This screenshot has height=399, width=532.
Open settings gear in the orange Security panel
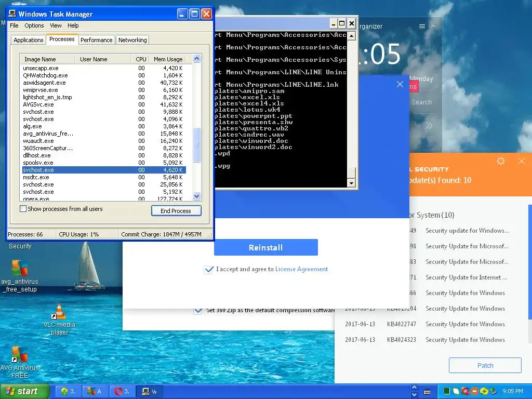coord(501,161)
